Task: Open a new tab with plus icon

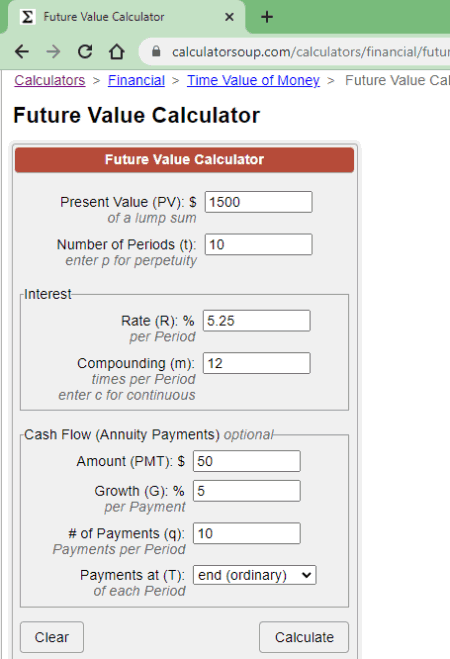Action: pos(267,17)
